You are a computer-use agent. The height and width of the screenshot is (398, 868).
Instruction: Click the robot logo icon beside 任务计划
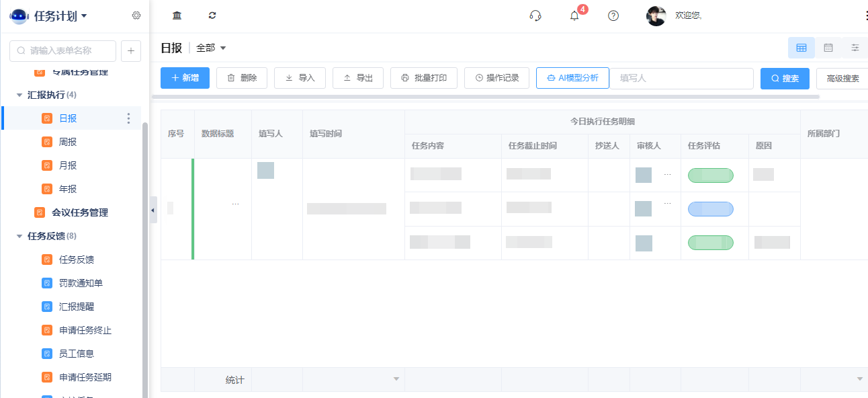[x=19, y=16]
